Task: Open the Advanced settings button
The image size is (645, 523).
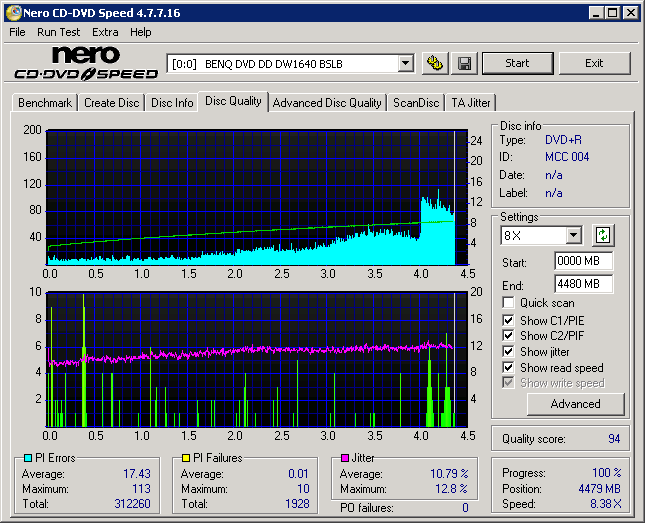Action: click(x=575, y=404)
